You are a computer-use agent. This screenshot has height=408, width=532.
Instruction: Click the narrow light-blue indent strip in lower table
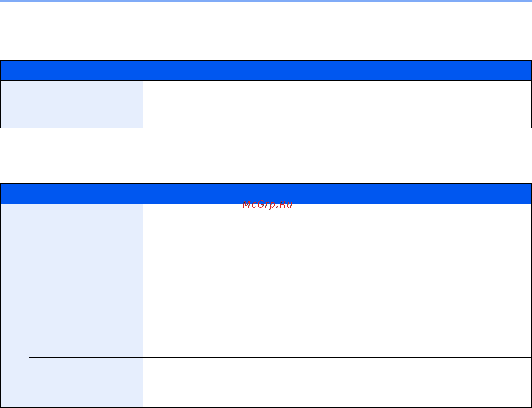15,316
